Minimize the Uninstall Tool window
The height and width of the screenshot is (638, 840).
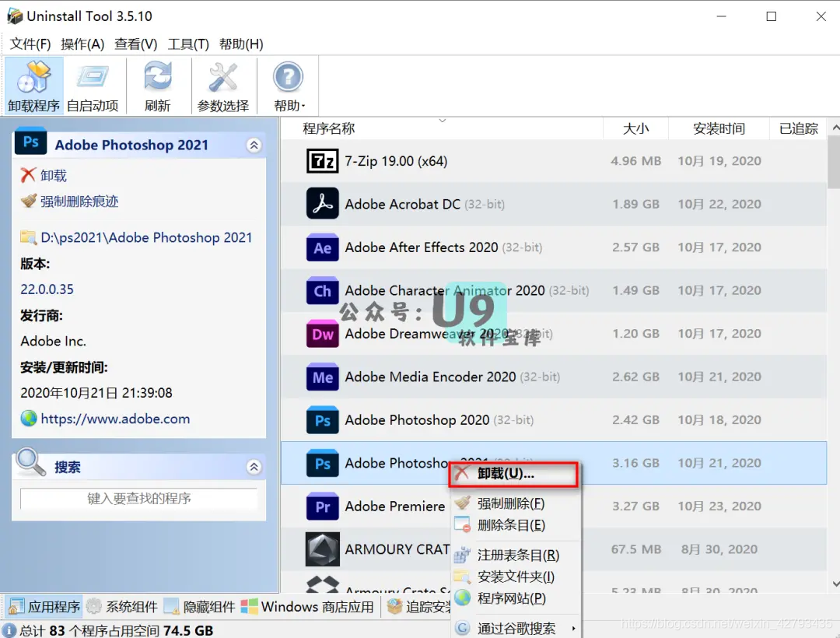[722, 16]
